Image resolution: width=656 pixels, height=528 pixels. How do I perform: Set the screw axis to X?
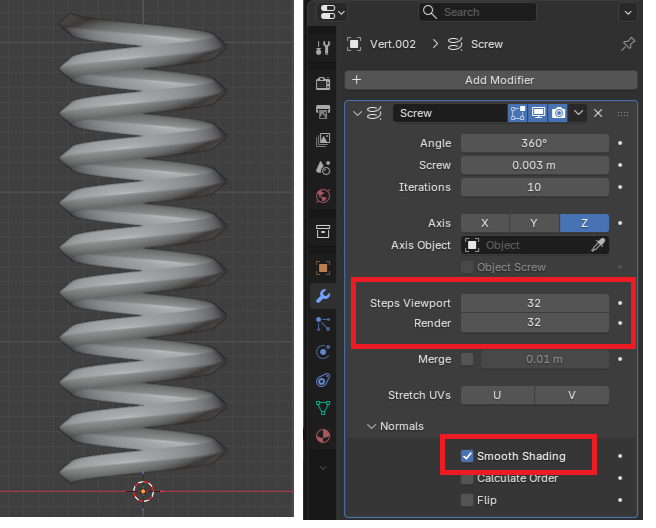pos(485,223)
